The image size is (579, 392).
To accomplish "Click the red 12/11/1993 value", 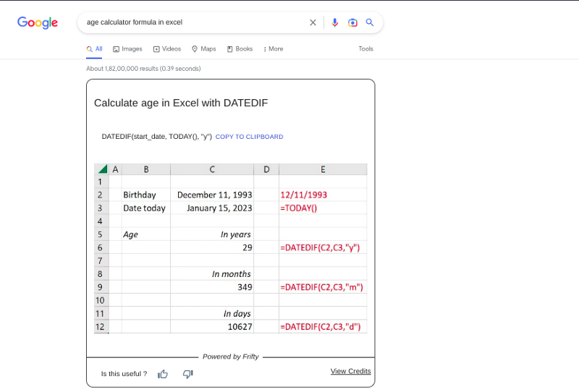I will [x=303, y=195].
